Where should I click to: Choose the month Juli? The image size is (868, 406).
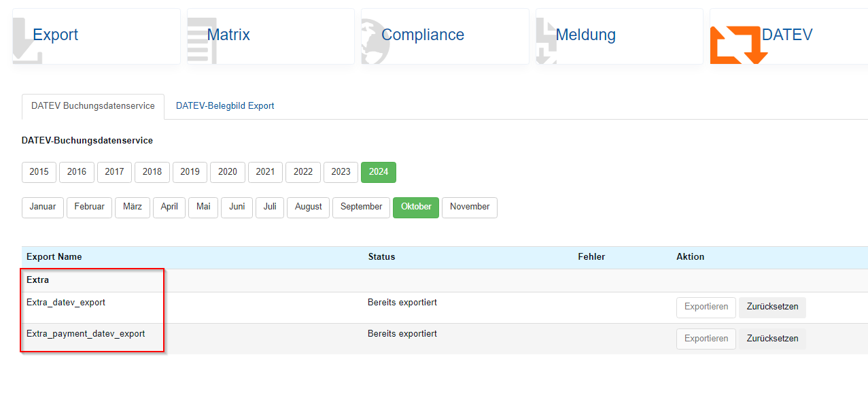(270, 207)
